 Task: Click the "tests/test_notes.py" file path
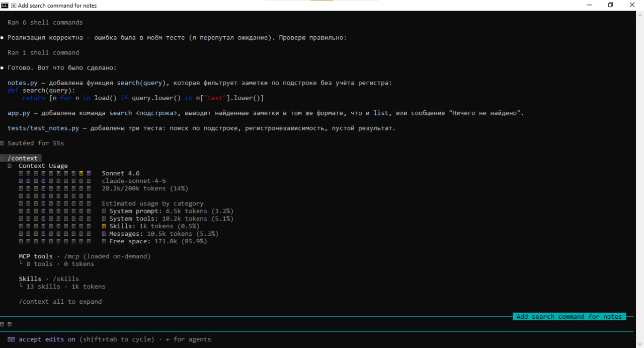tap(43, 128)
